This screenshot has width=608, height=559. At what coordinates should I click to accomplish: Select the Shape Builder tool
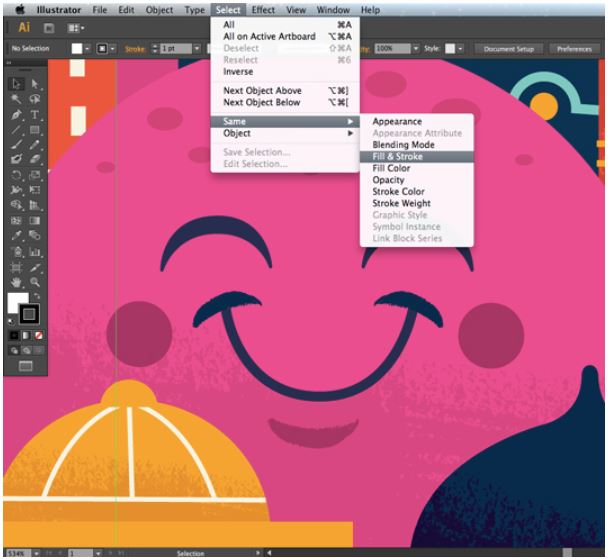tap(16, 205)
